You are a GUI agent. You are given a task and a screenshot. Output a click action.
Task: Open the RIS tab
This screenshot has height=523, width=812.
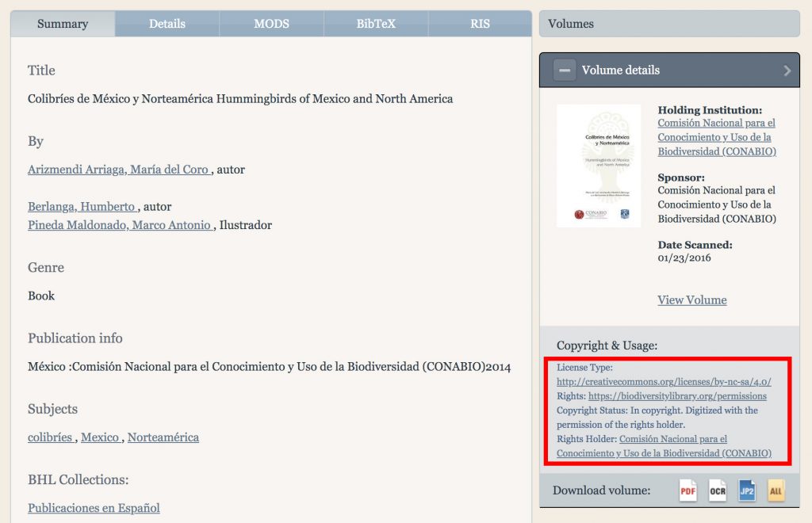click(480, 24)
